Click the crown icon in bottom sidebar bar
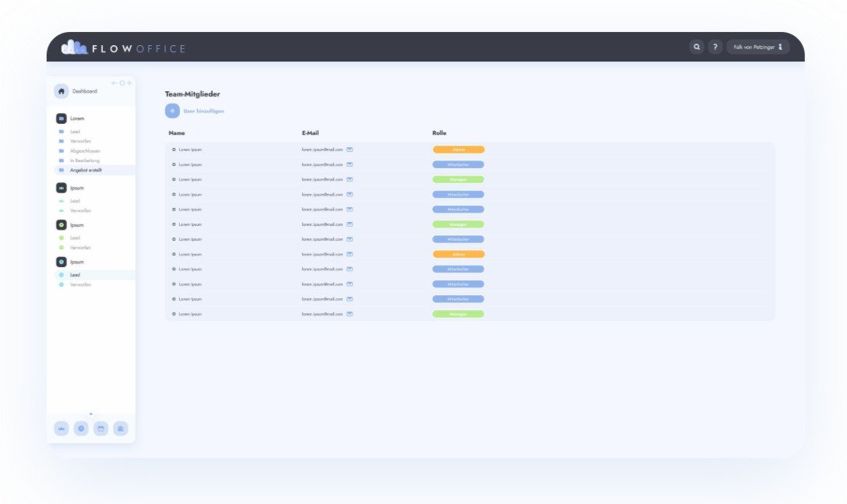The height and width of the screenshot is (504, 847). pyautogui.click(x=62, y=428)
